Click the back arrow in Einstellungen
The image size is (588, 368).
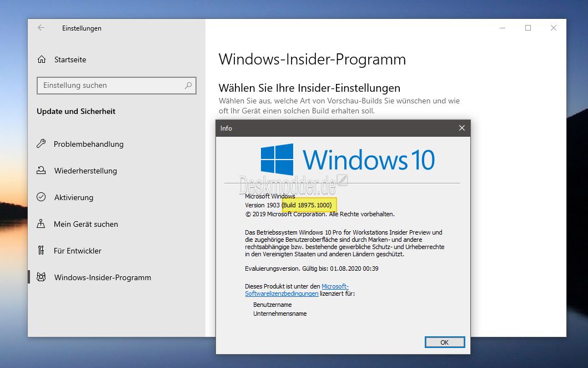41,28
